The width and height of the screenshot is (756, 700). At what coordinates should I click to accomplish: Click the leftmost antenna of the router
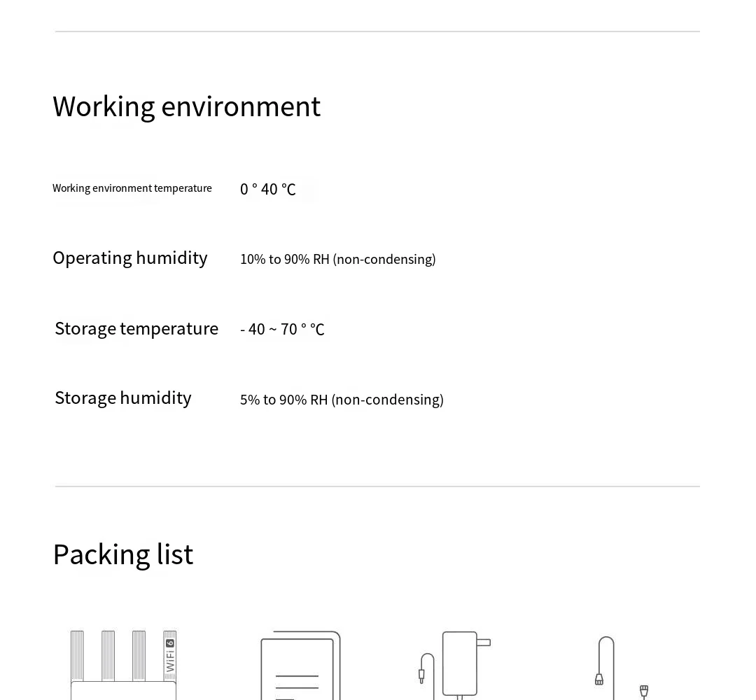(x=77, y=655)
